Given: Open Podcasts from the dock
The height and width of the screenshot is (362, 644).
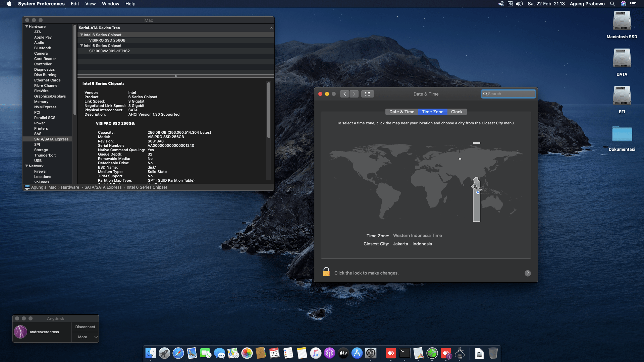Looking at the screenshot, I should (x=329, y=353).
